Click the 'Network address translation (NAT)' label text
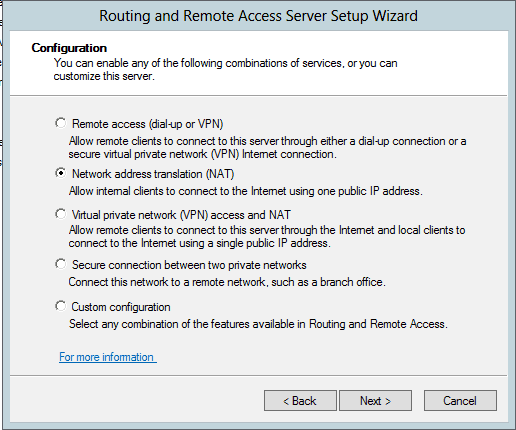 click(153, 174)
